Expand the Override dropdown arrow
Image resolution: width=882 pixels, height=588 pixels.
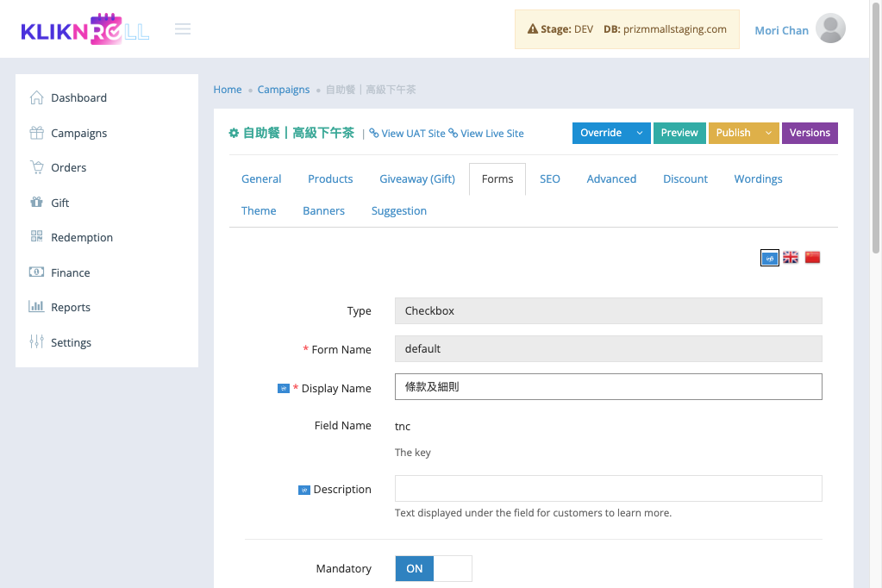(640, 133)
